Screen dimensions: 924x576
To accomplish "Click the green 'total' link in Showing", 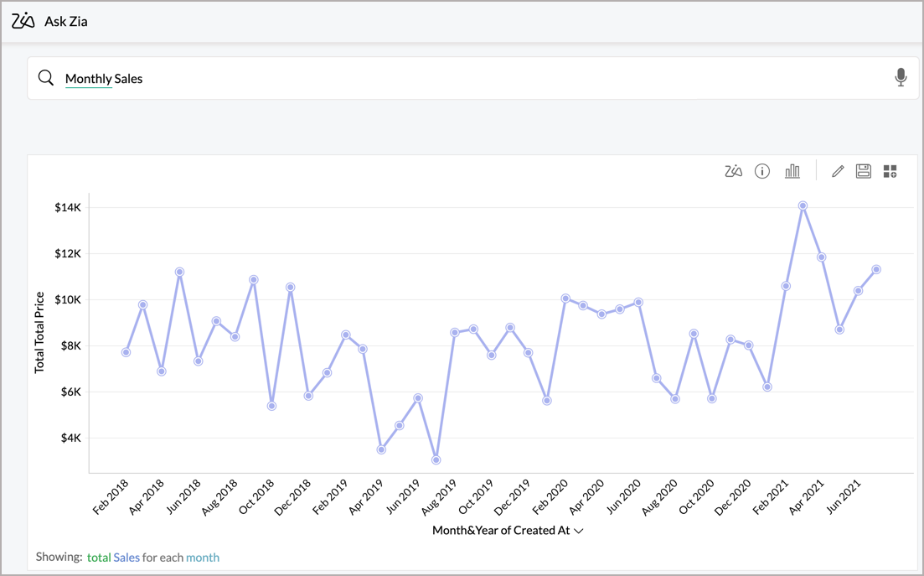I will pyautogui.click(x=99, y=557).
